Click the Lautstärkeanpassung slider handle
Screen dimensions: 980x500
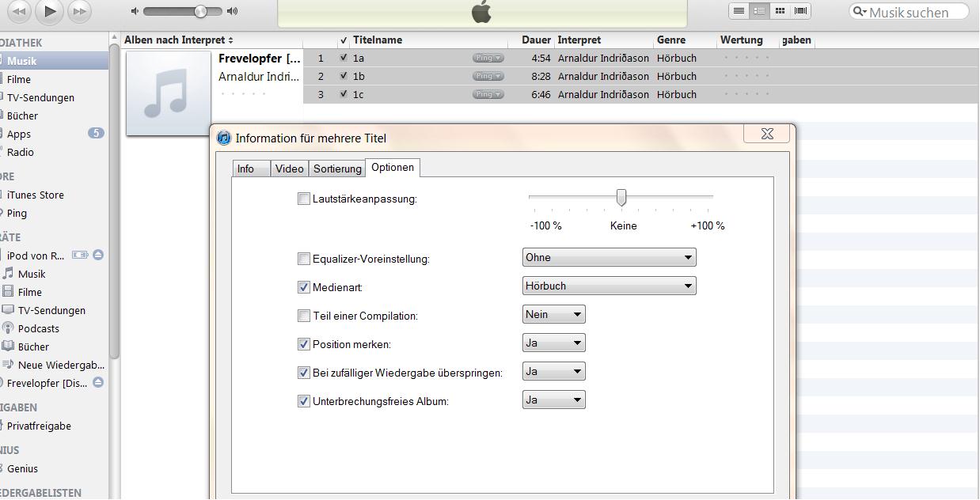621,197
